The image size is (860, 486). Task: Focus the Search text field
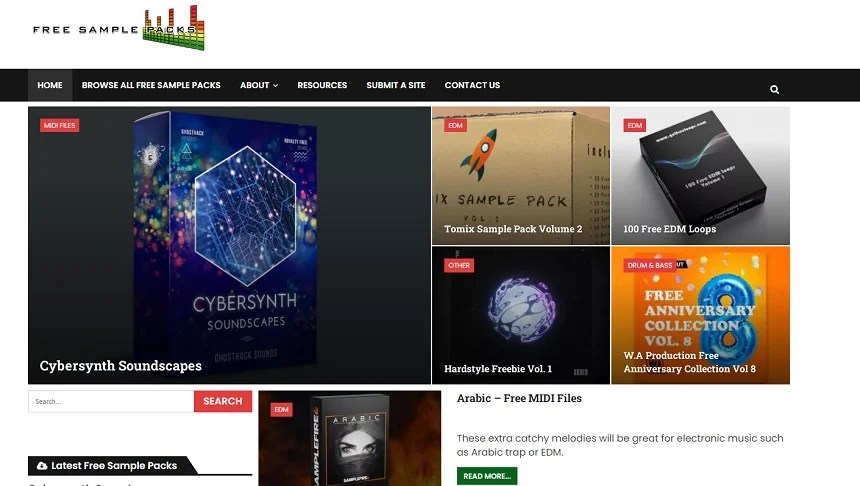pos(111,401)
